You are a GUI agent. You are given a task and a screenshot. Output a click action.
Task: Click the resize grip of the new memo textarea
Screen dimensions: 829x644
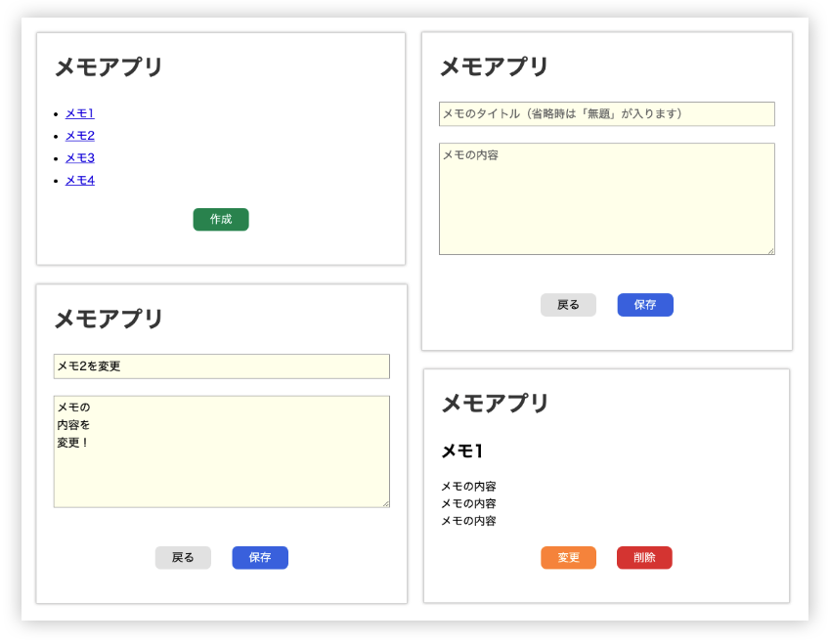(x=769, y=250)
